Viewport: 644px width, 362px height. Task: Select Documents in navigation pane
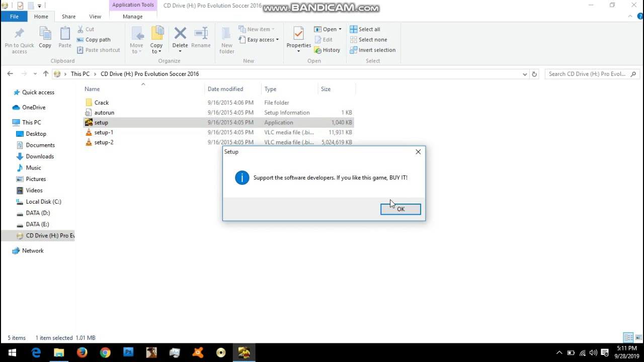point(40,145)
